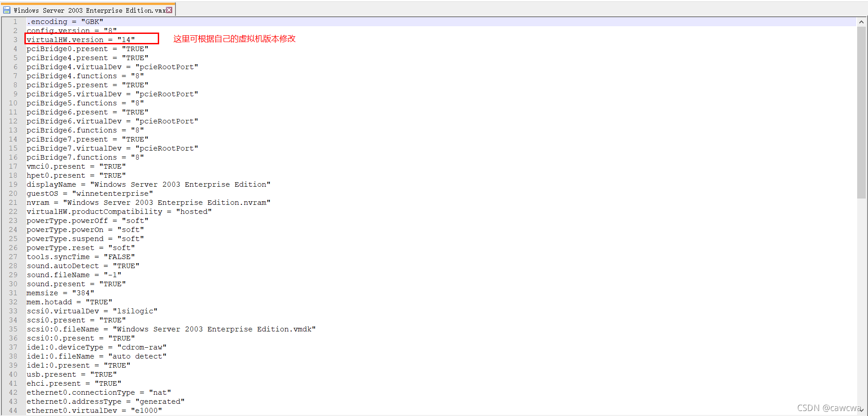The image size is (868, 416).
Task: Click line number 44 in the gutter
Action: [x=13, y=411]
